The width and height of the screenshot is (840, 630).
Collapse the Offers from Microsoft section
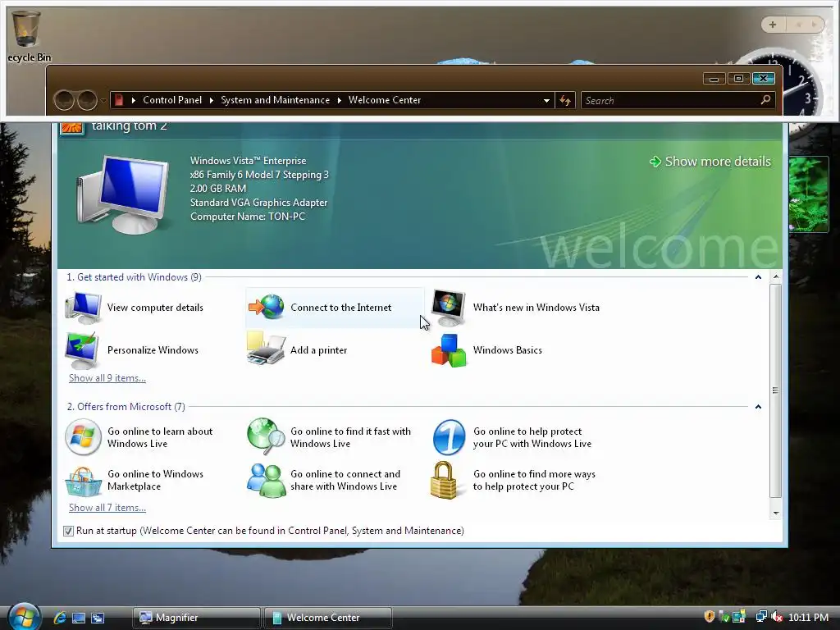pos(758,407)
